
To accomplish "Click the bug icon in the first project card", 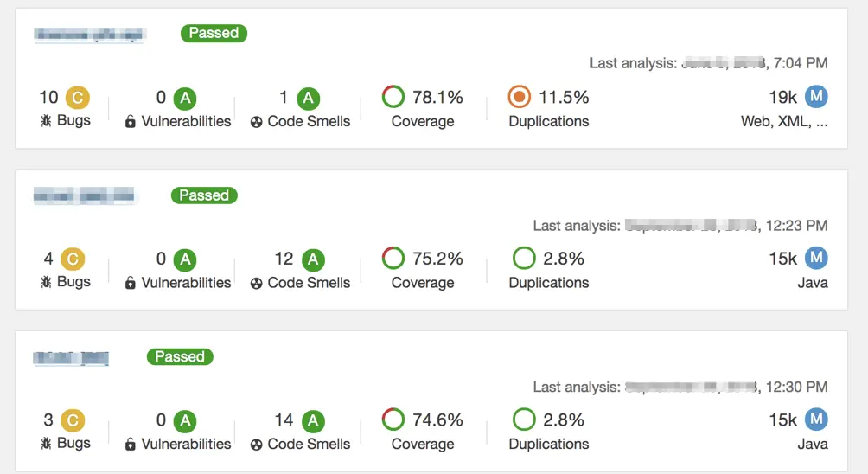I will [x=46, y=121].
